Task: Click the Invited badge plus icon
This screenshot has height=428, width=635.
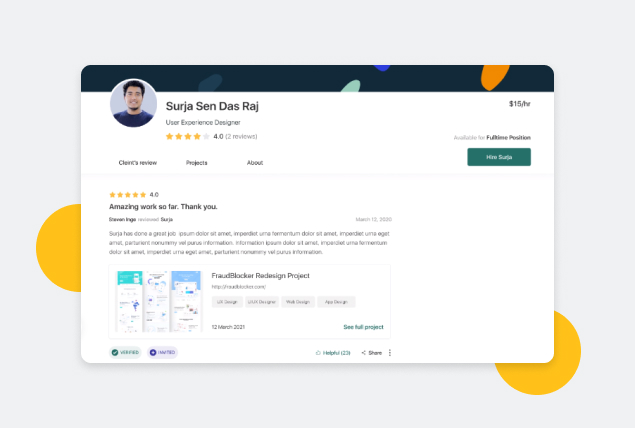Action: click(153, 352)
